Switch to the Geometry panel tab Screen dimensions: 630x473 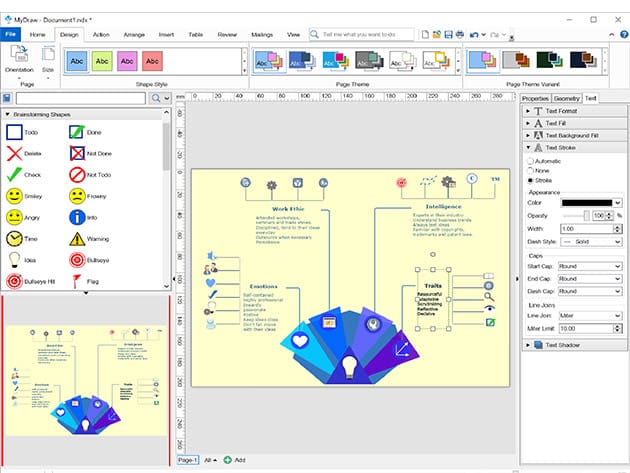click(566, 99)
